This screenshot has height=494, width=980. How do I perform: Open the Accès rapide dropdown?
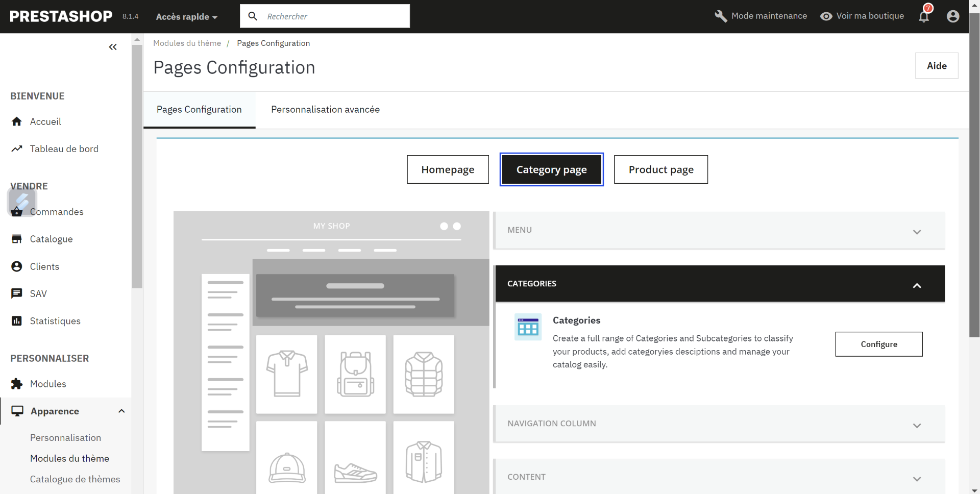coord(187,17)
